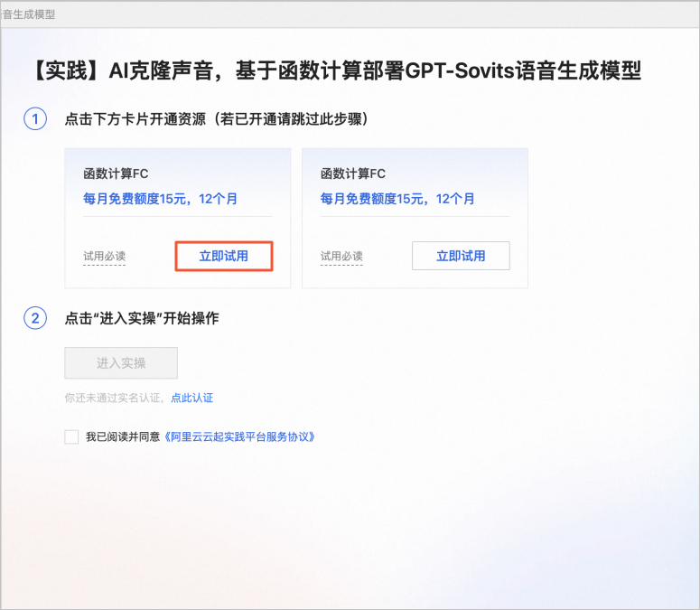Click the notice 你还未通过实名认证
The height and width of the screenshot is (610, 700).
(x=114, y=398)
